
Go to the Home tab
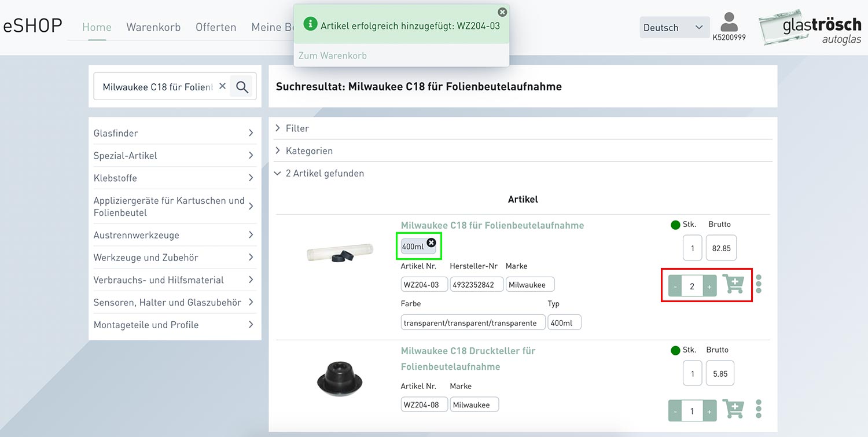(97, 27)
